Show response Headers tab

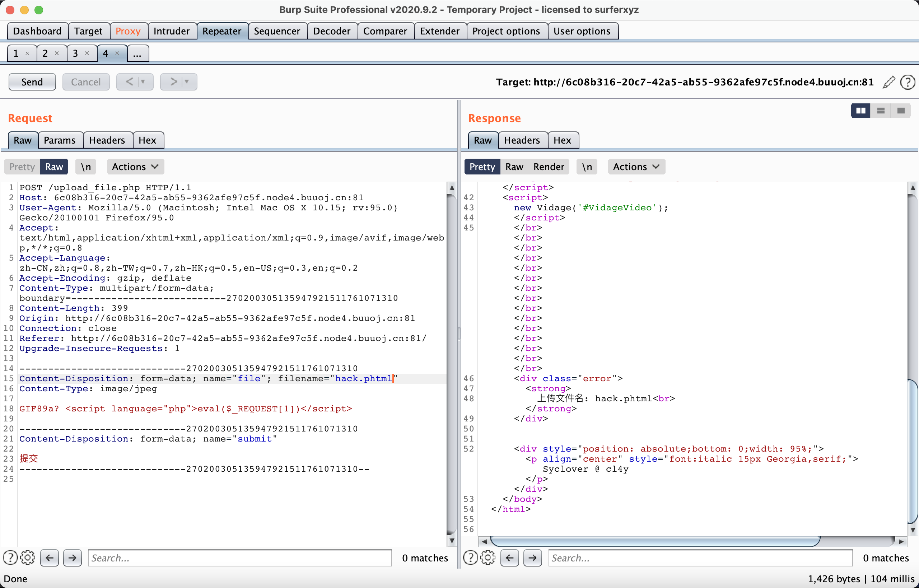point(522,140)
